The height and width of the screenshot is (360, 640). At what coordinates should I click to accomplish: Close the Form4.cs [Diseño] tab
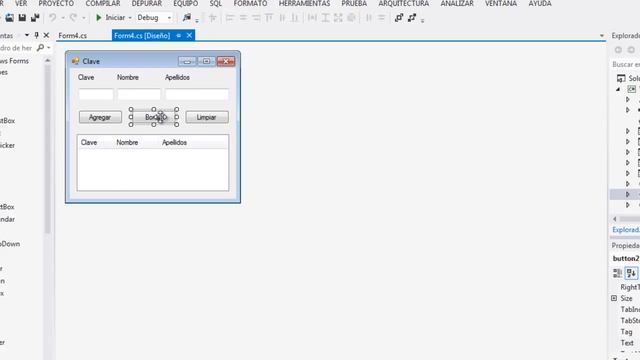(189, 36)
